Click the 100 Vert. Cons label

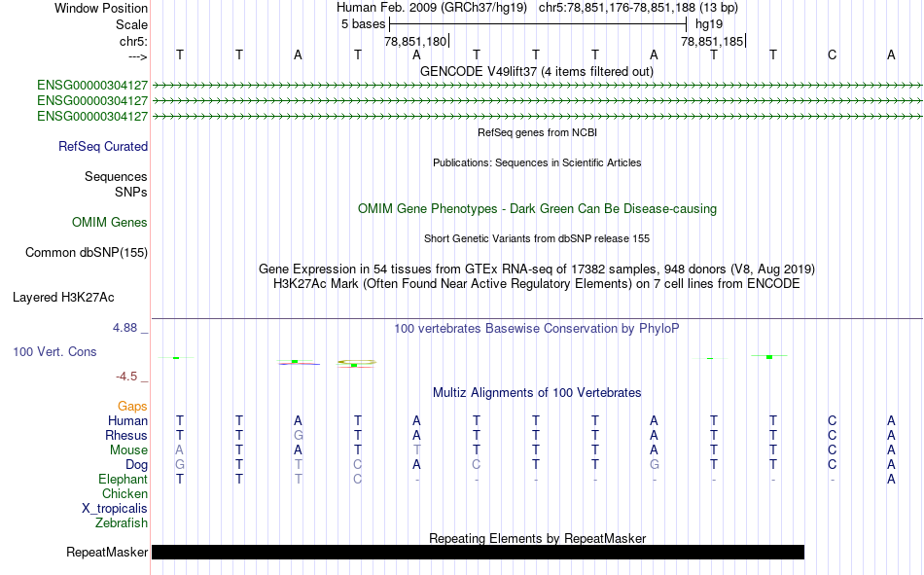pyautogui.click(x=54, y=351)
